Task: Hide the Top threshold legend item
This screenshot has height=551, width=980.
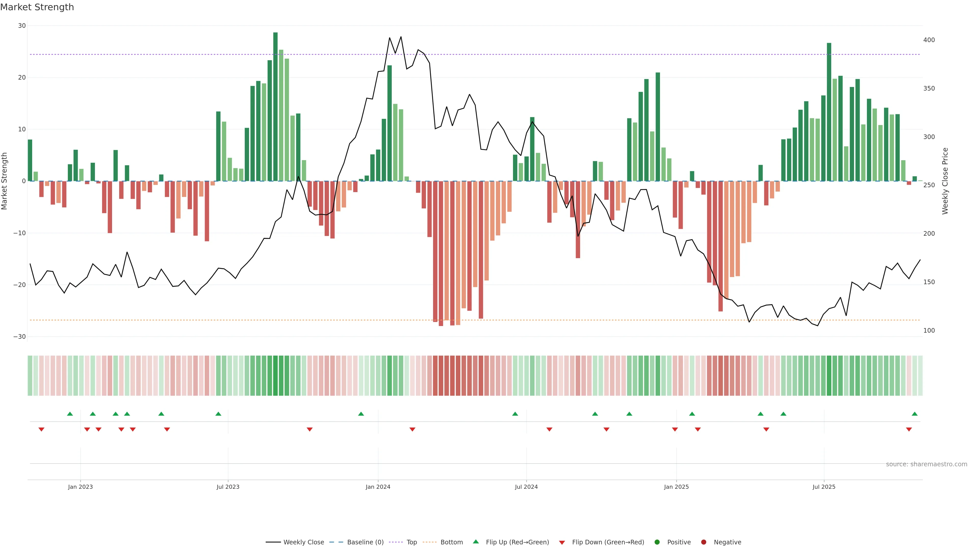Action: click(411, 542)
